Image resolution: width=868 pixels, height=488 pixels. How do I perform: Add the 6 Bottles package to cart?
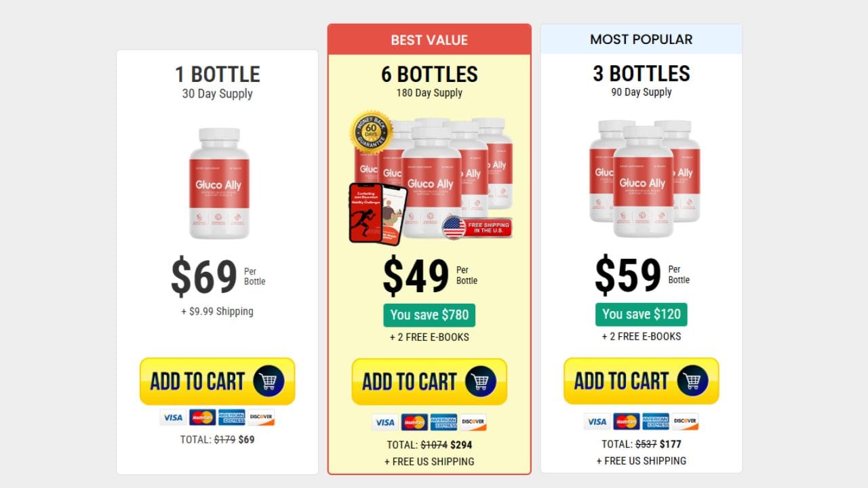click(410, 382)
